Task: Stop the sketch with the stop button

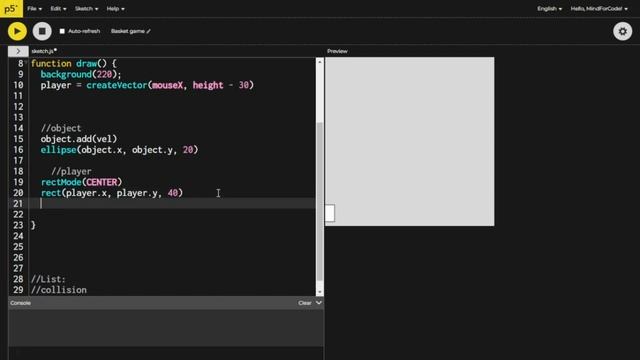Action: click(42, 31)
